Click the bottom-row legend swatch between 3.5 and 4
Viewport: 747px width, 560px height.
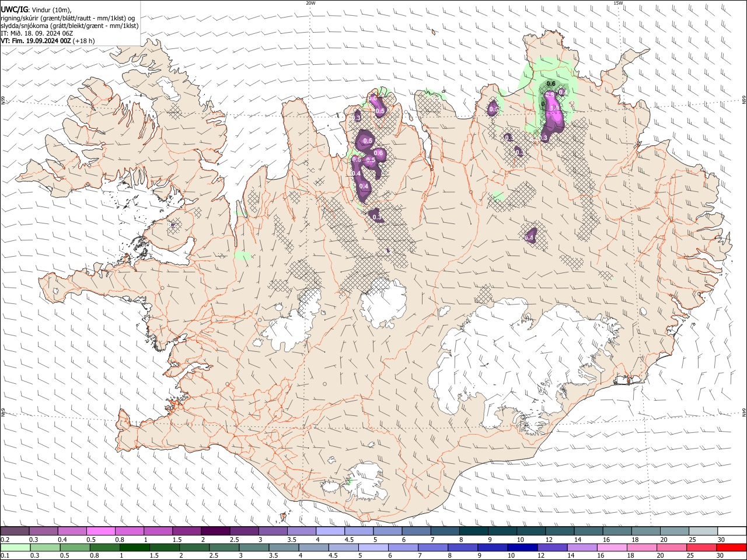(x=284, y=547)
